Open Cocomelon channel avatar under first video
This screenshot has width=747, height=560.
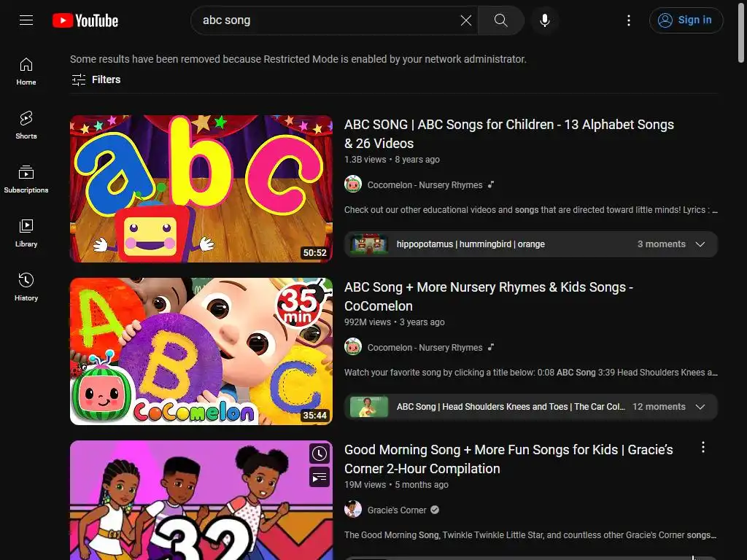click(x=353, y=184)
